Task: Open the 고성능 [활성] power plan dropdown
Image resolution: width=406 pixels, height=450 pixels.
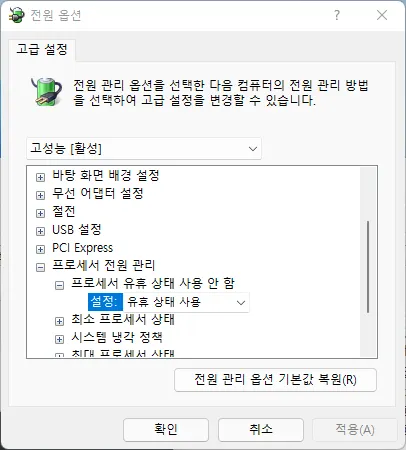Action: click(144, 148)
